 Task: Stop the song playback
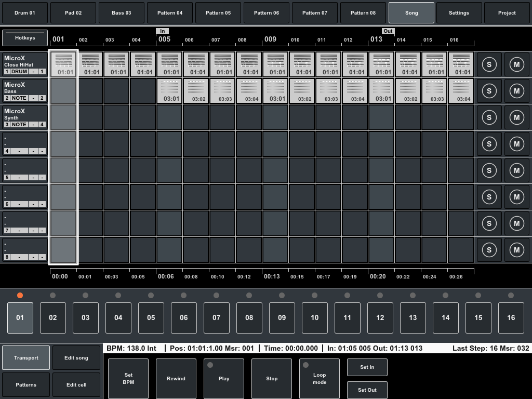click(x=271, y=378)
